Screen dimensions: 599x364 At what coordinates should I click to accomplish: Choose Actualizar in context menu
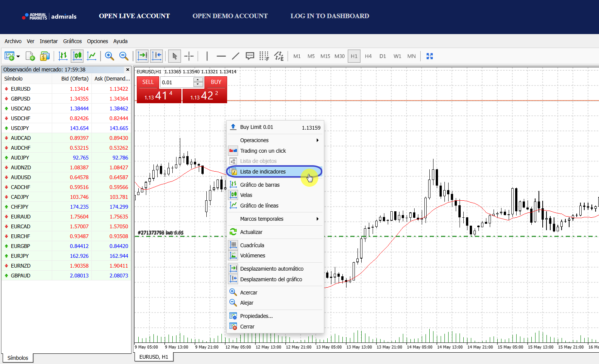pos(275,232)
